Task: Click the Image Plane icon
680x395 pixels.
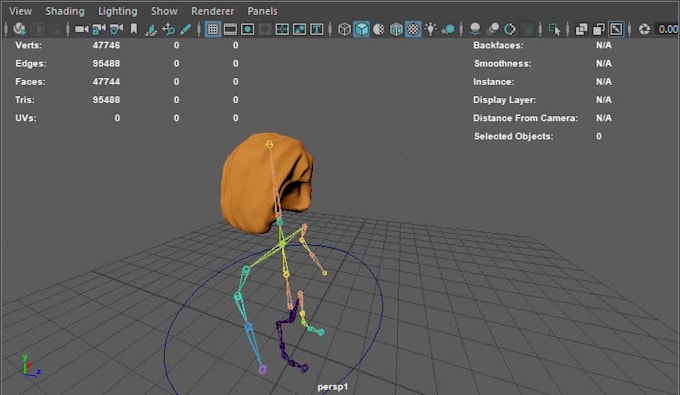Action: pos(151,29)
